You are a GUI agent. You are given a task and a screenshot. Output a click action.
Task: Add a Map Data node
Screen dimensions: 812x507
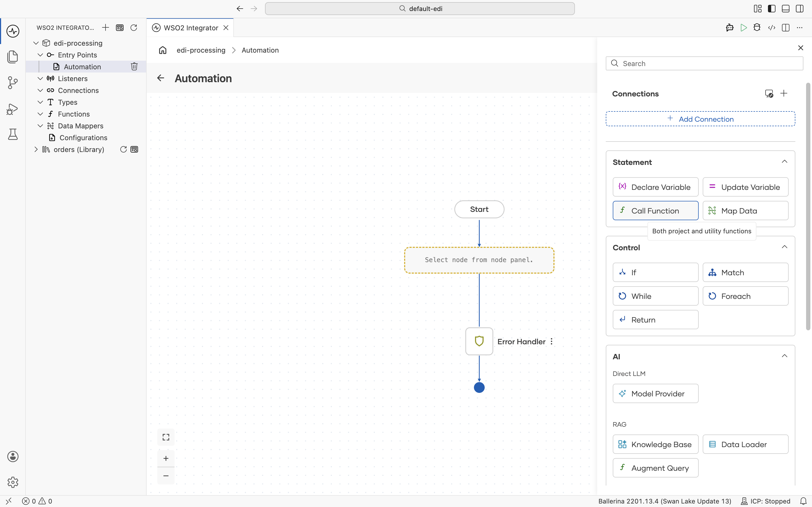(x=745, y=211)
